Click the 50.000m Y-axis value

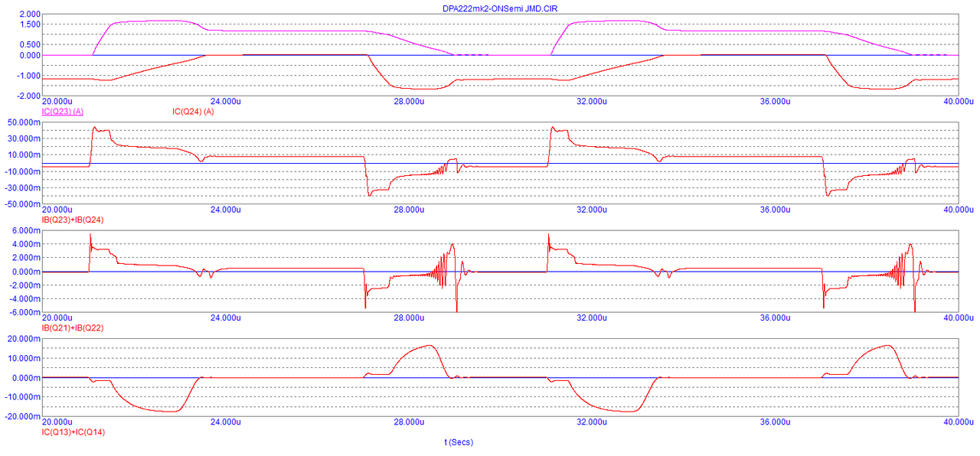(x=24, y=122)
